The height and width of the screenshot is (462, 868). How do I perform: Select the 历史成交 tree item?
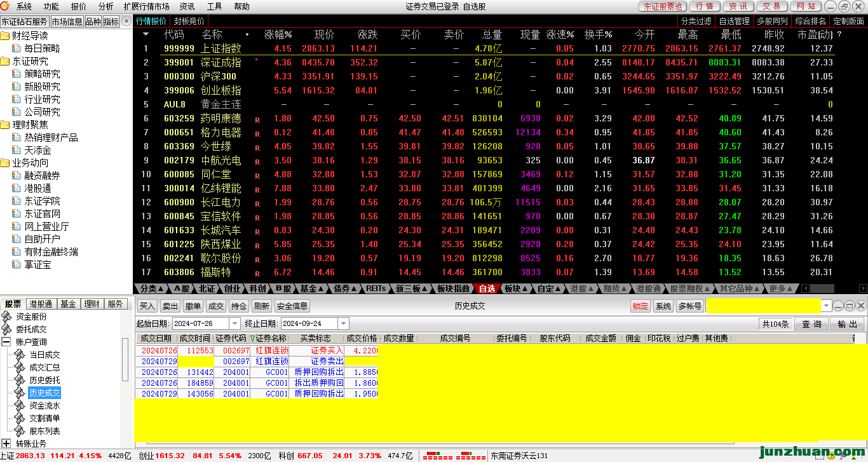44,393
